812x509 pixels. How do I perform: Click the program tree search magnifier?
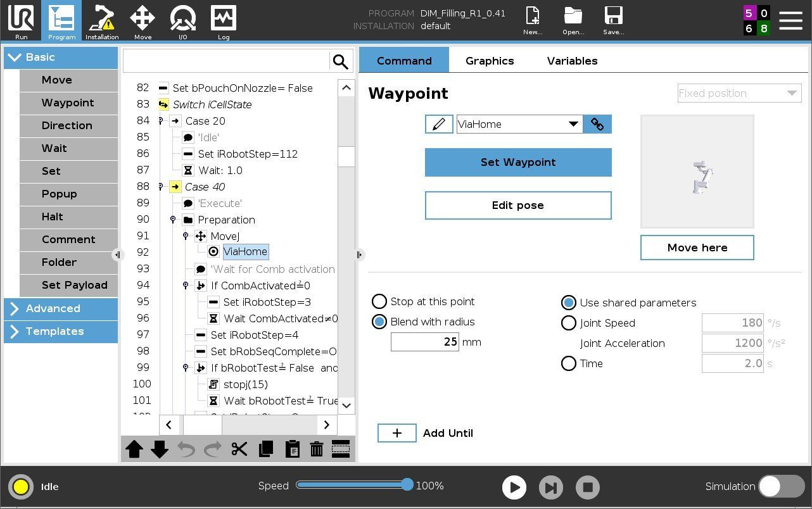click(x=340, y=61)
